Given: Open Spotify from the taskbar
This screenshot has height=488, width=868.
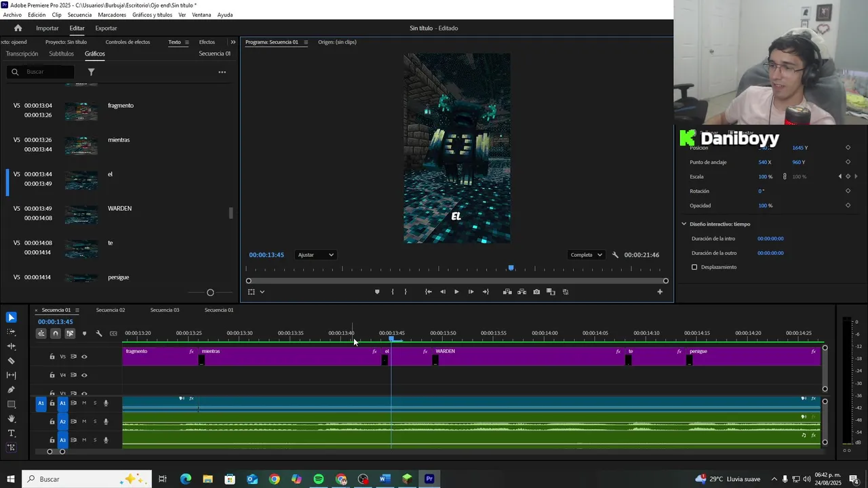Looking at the screenshot, I should (319, 479).
